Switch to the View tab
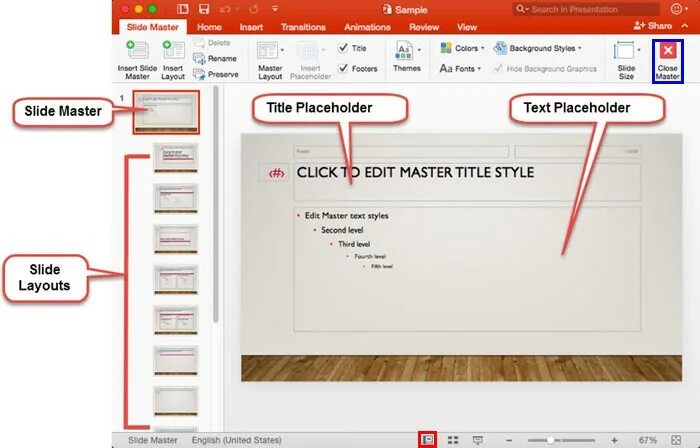Viewport: 700px width, 448px height. pyautogui.click(x=467, y=27)
